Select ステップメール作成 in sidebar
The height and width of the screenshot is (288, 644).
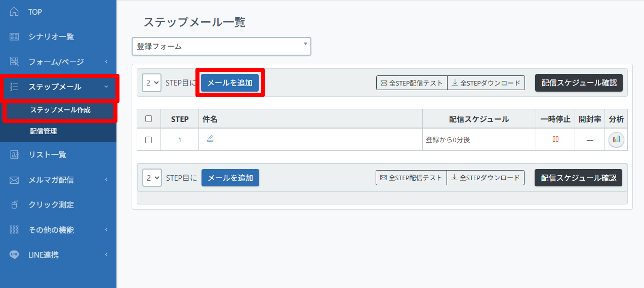point(60,110)
